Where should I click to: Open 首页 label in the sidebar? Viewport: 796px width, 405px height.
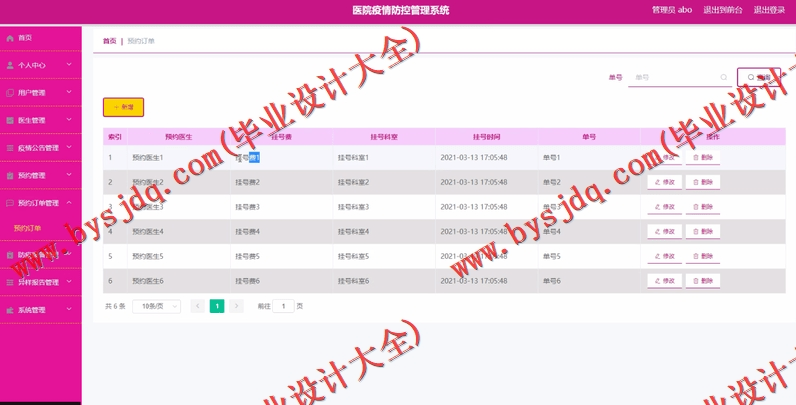(x=25, y=38)
